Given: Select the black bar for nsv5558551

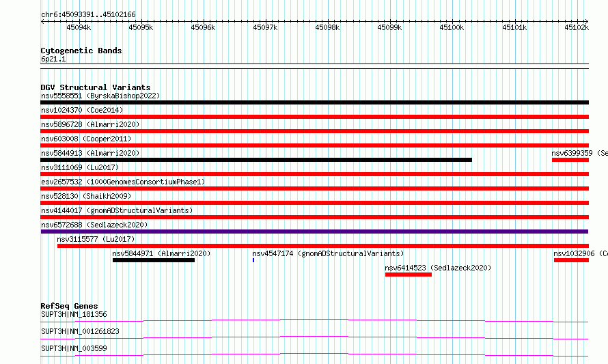Looking at the screenshot, I should pyautogui.click(x=314, y=102).
